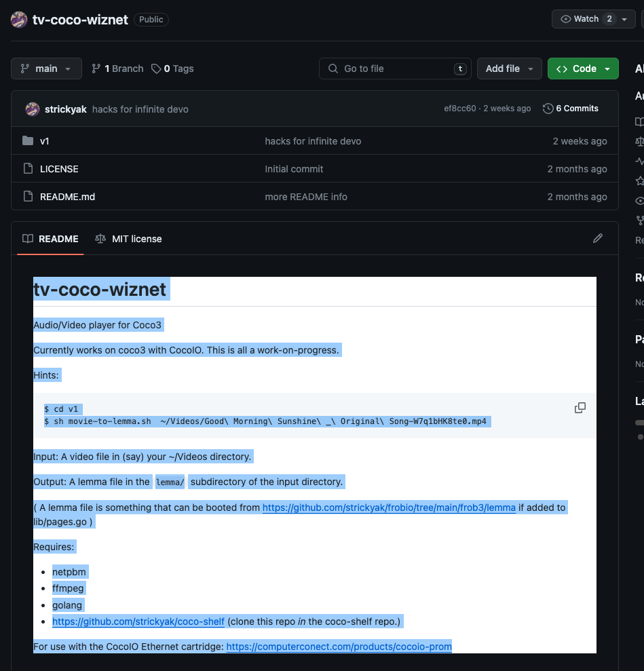Click the strickyak commit author avatar
Viewport: 644px width, 671px height.
pyautogui.click(x=33, y=109)
